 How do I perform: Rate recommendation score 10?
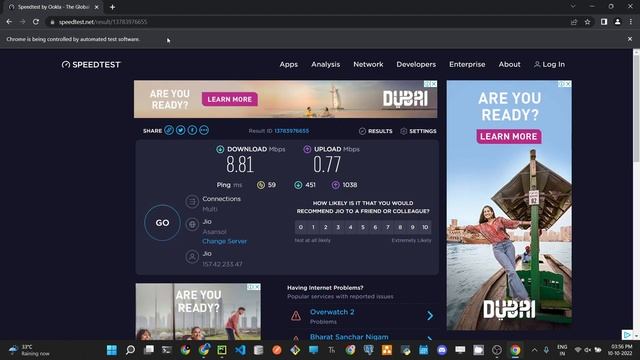pyautogui.click(x=425, y=227)
